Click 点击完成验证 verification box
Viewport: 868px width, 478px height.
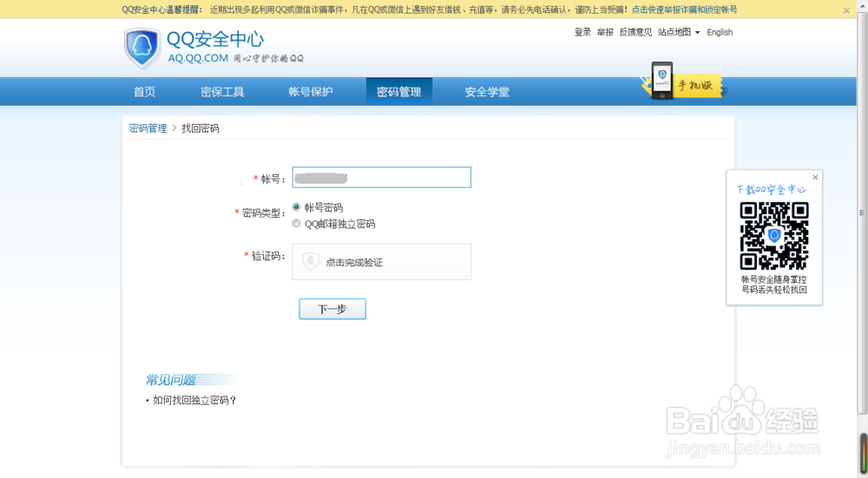pyautogui.click(x=381, y=262)
